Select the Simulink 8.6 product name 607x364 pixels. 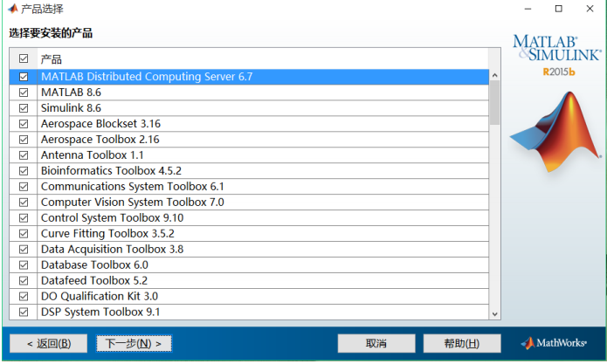point(71,108)
